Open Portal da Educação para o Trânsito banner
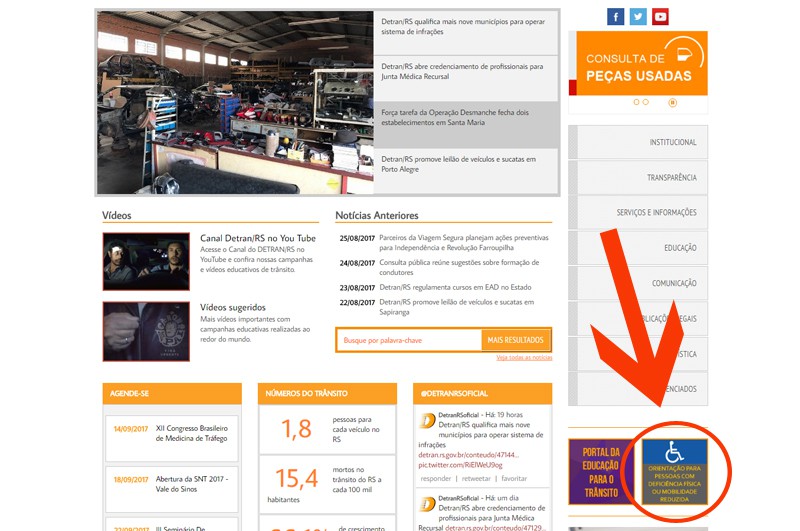 (601, 472)
